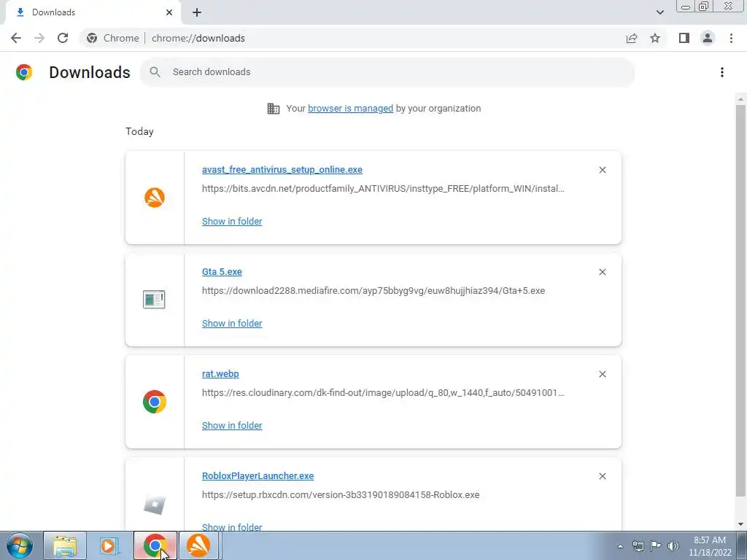Open RobloxPlayerLauncher.exe file link
This screenshot has height=560, width=747.
point(258,476)
